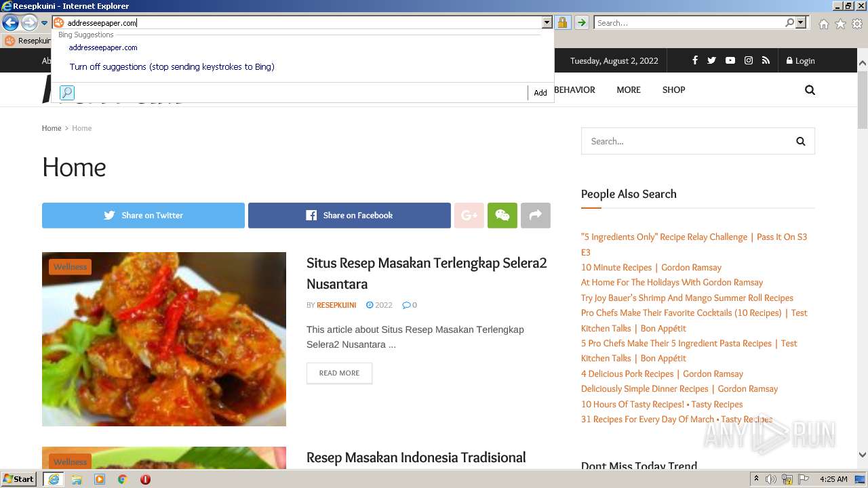Open the site's Twitter icon in top bar
Image resolution: width=868 pixels, height=488 pixels.
[711, 60]
